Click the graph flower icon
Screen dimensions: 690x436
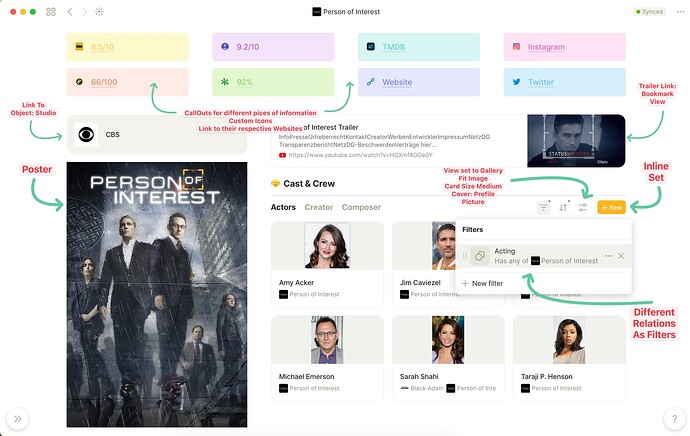tap(99, 12)
